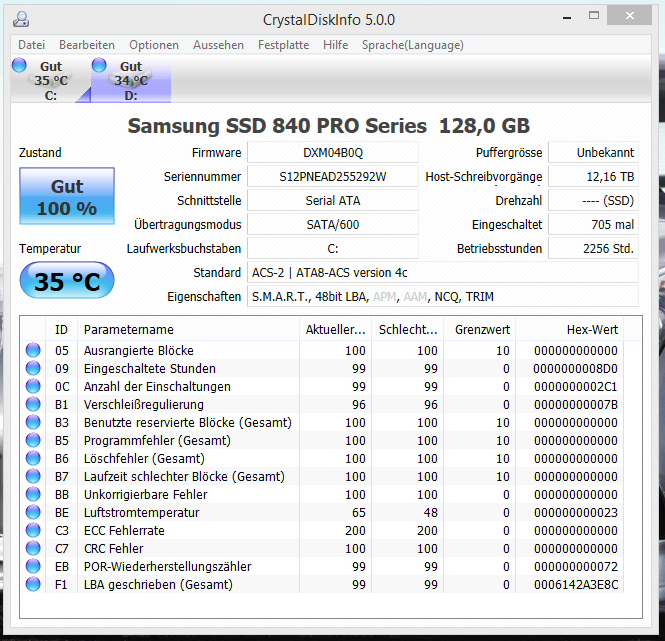Click the Puffergrösse value Unbekannt
Image resolution: width=665 pixels, height=641 pixels.
(x=593, y=153)
